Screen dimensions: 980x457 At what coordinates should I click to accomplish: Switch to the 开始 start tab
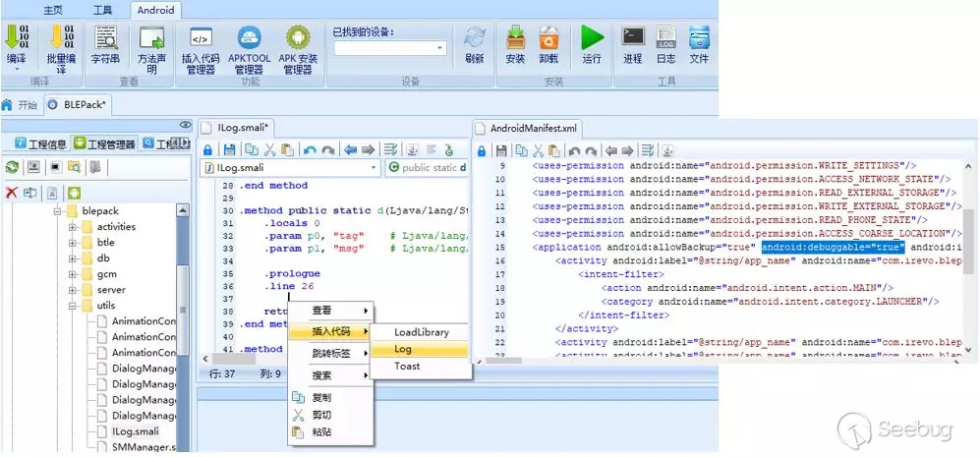pyautogui.click(x=20, y=105)
